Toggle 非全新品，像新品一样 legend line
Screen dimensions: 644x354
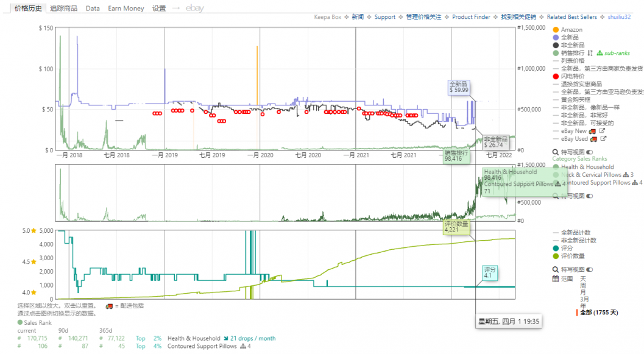point(586,108)
